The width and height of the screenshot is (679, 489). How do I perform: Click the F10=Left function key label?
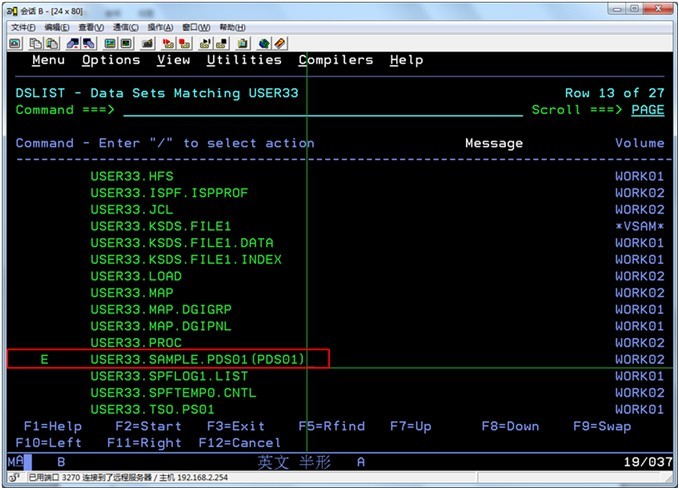[x=48, y=443]
